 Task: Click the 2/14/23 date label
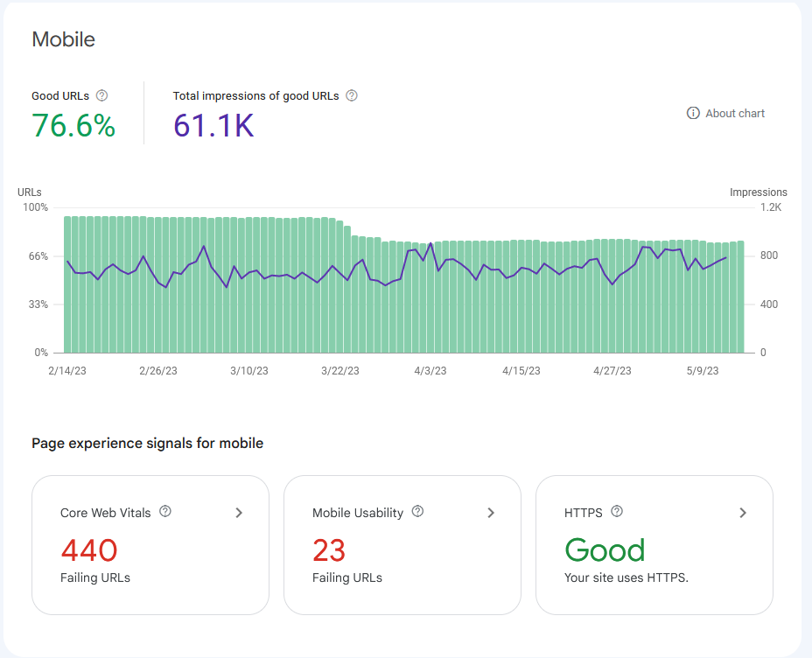tap(67, 371)
